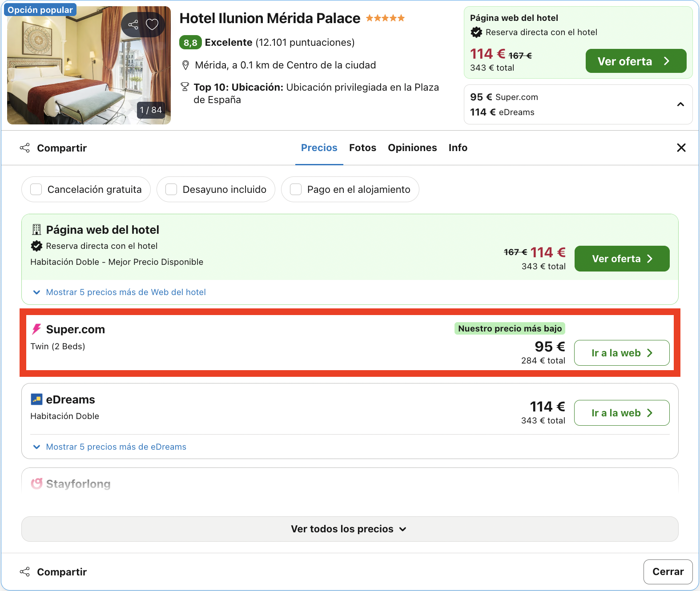This screenshot has width=700, height=591.
Task: Open the hotel room photo thumbnail
Action: pyautogui.click(x=89, y=65)
